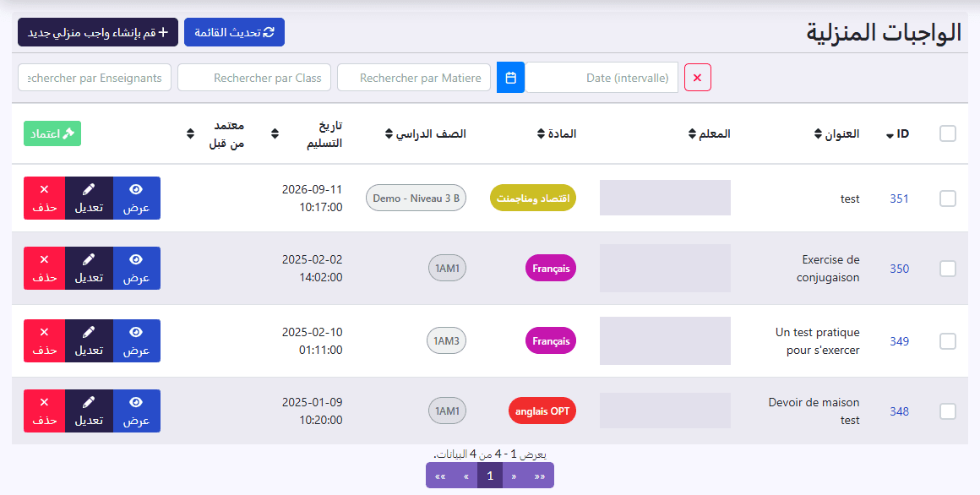Image resolution: width=980 pixels, height=495 pixels.
Task: View homework 350 with عرض eye button
Action: pos(136,268)
